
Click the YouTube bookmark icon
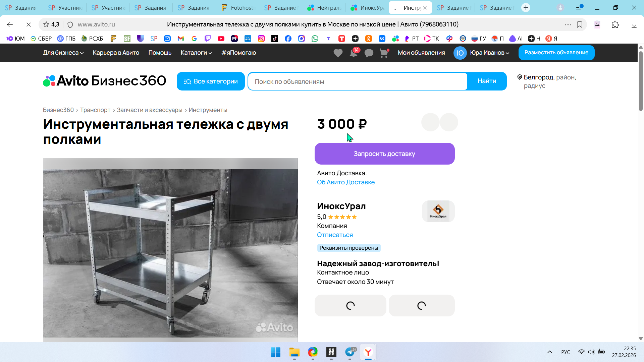click(x=221, y=39)
